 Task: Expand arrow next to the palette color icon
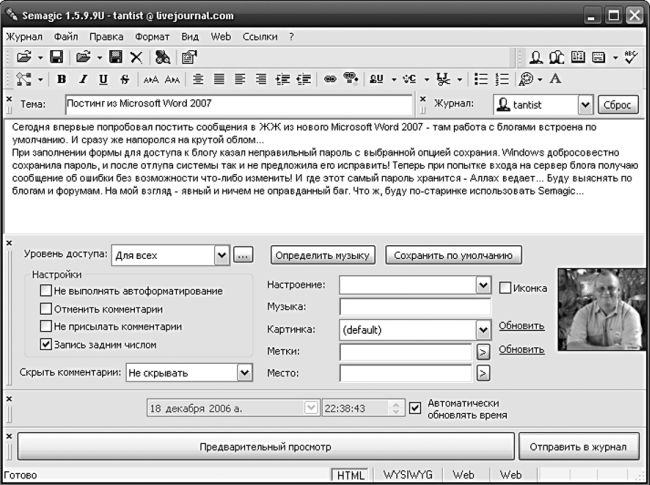click(x=540, y=79)
